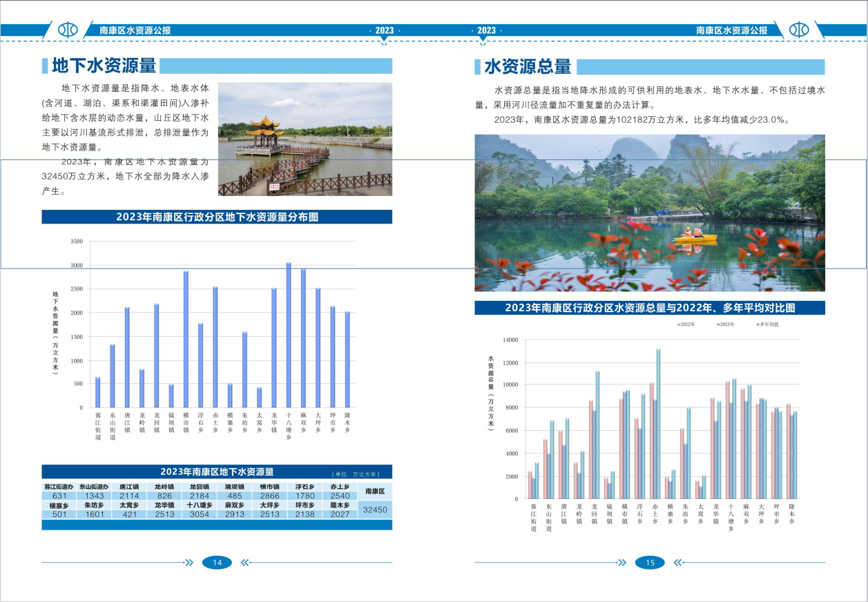Click the water logo in right page header

tap(799, 30)
